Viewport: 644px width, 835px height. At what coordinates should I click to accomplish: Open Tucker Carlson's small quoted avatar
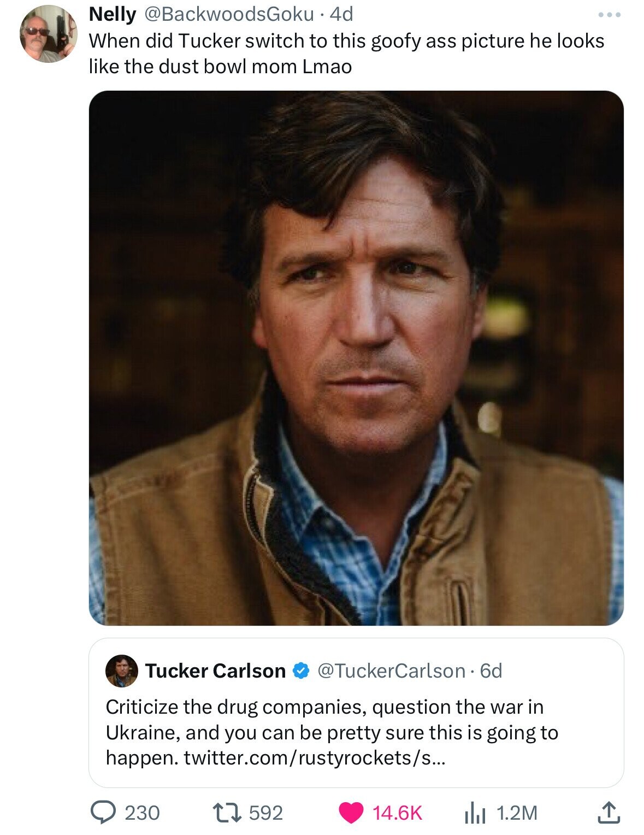[121, 671]
